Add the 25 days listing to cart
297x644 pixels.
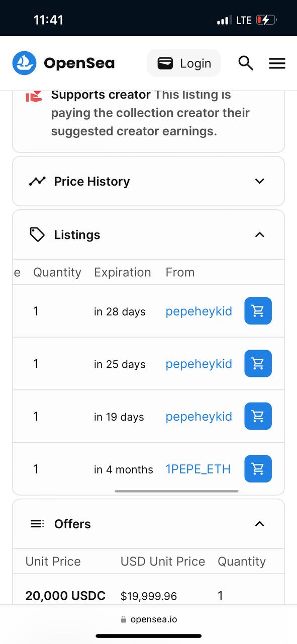click(x=258, y=363)
